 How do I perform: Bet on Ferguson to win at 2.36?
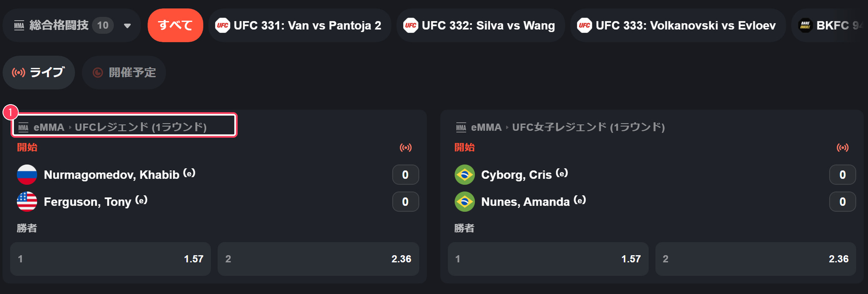[x=318, y=259]
